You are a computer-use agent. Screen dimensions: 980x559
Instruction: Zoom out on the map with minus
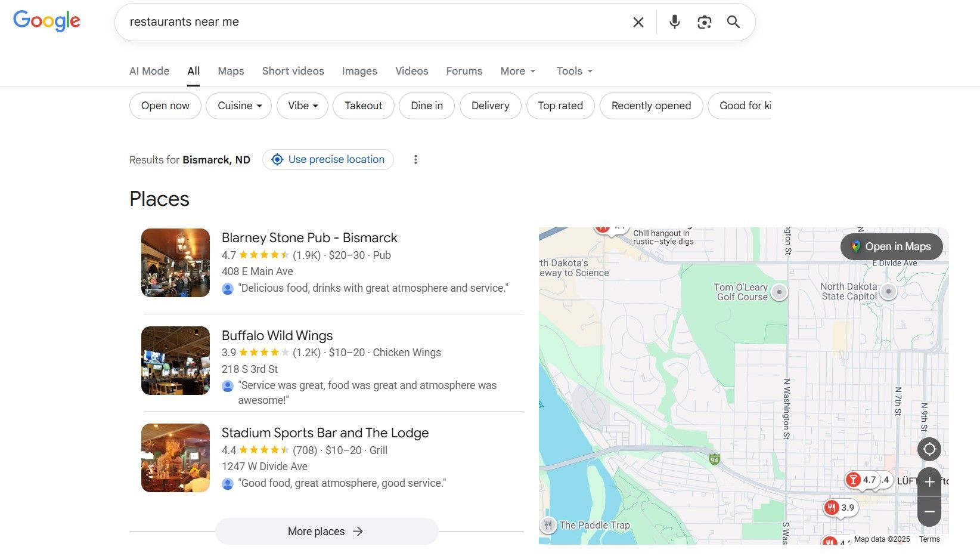coord(929,512)
